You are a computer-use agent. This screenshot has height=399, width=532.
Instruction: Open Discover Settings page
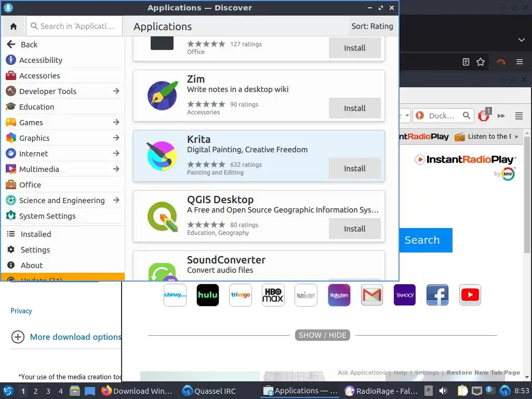tap(63, 250)
